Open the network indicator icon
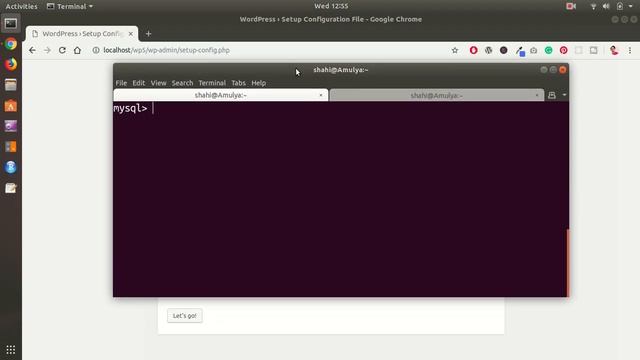The image size is (640, 360). [x=593, y=6]
